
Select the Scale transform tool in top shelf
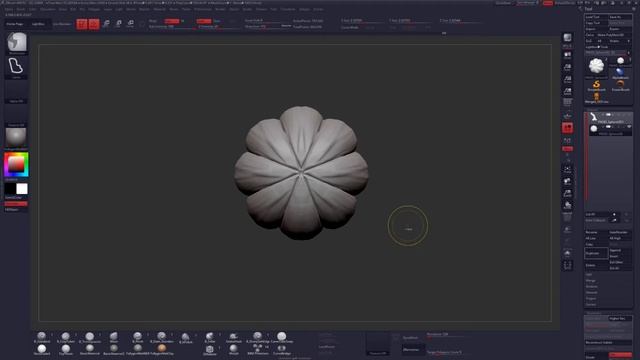pyautogui.click(x=118, y=24)
